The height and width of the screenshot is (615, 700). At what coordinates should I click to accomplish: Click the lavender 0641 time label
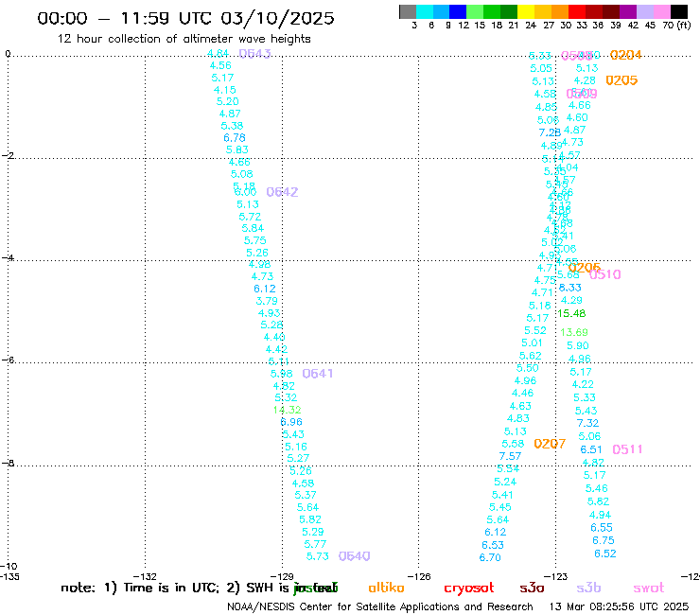(318, 374)
